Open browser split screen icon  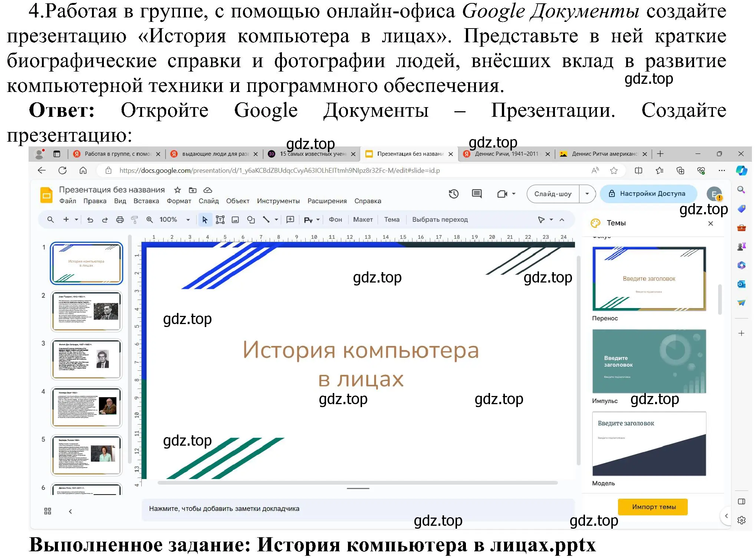638,171
